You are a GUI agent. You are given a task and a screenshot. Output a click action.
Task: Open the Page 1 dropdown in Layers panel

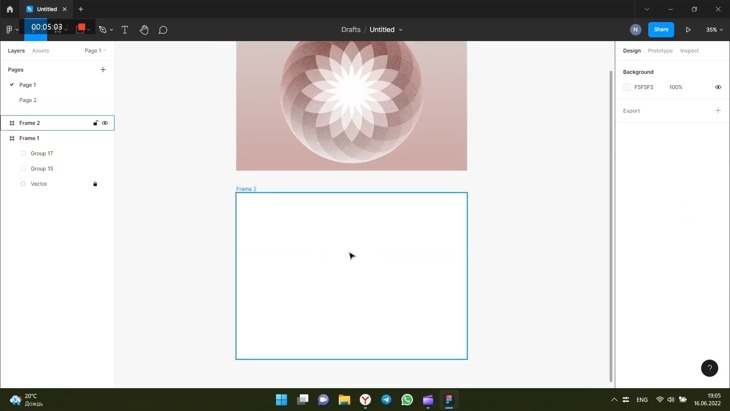pyautogui.click(x=95, y=51)
